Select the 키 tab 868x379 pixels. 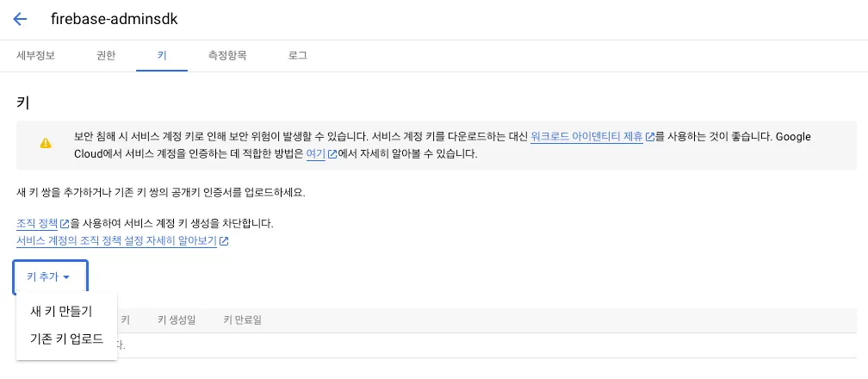coord(162,55)
